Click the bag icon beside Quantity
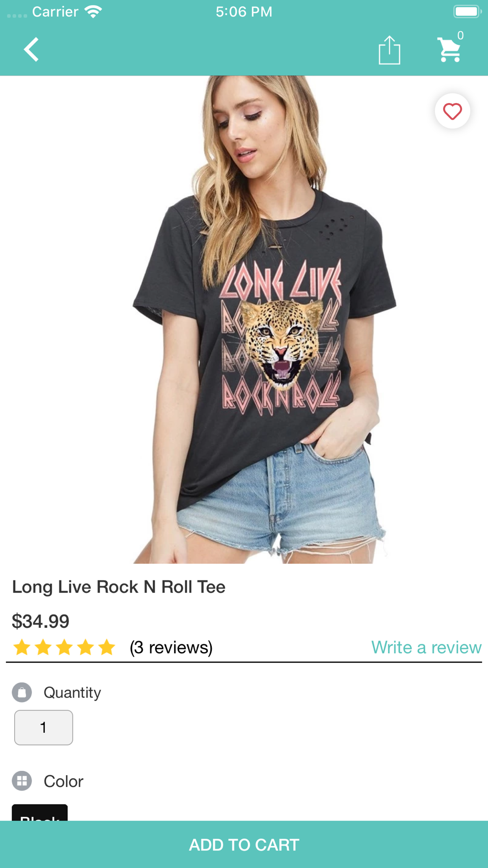 point(22,692)
